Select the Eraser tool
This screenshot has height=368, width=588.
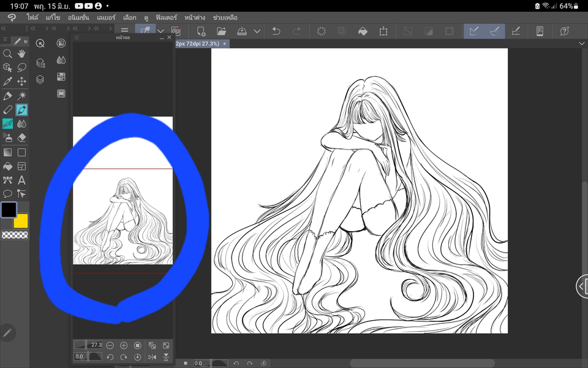pyautogui.click(x=22, y=138)
